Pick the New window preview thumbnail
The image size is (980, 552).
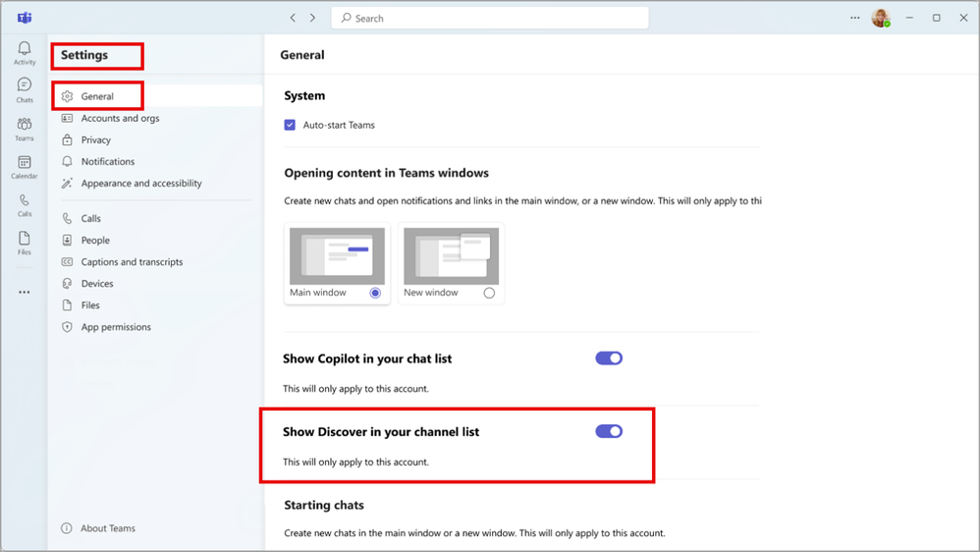[452, 256]
